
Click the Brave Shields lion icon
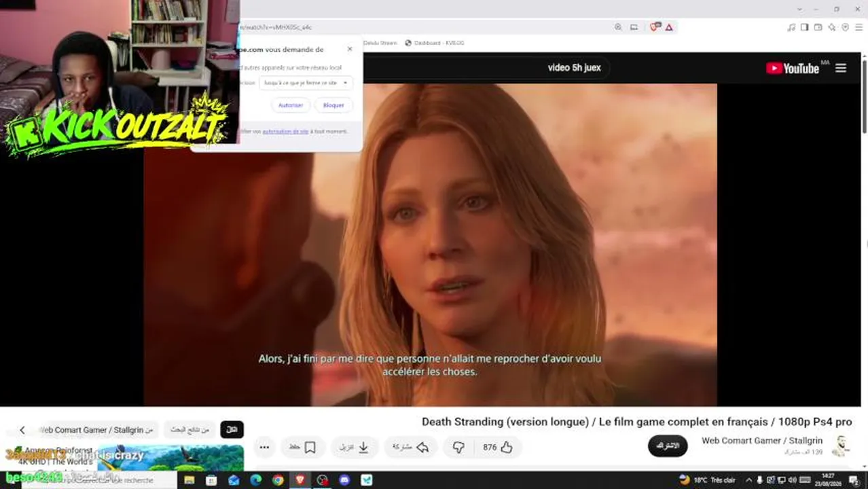click(655, 27)
